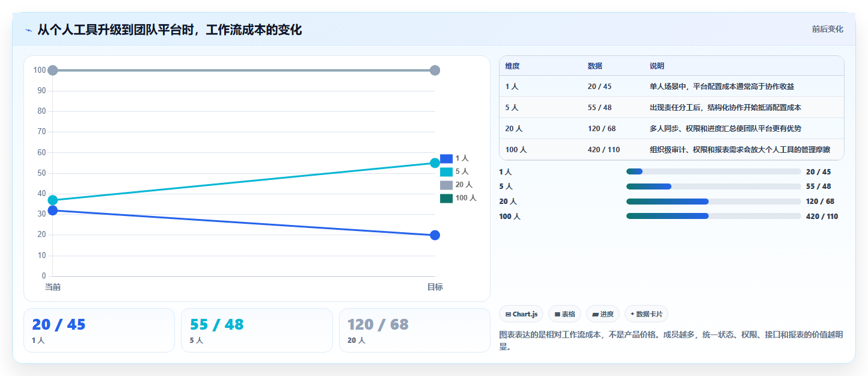Screen dimensions: 868x376
Task: Click the 120 / 68 table cell
Action: [x=602, y=129]
